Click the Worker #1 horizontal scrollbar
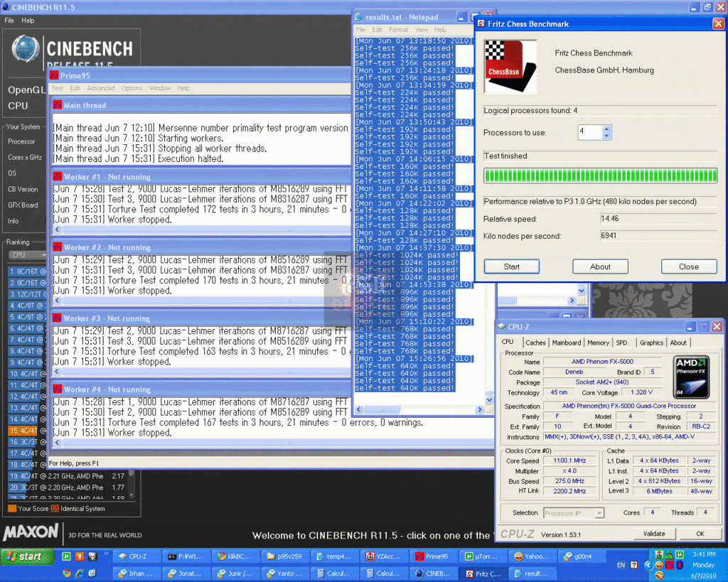Image resolution: width=728 pixels, height=582 pixels. [x=202, y=230]
